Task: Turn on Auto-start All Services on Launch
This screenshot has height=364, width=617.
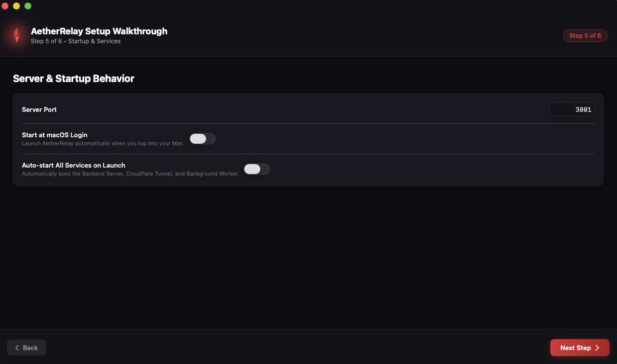Action: pos(257,169)
